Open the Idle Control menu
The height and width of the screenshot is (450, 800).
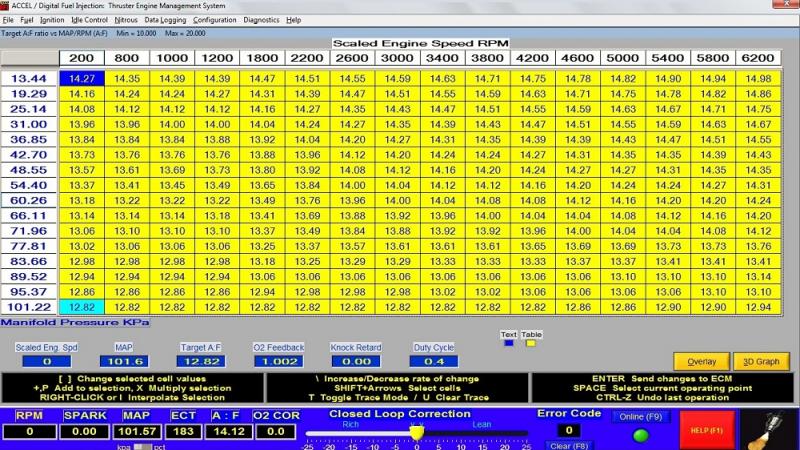click(89, 20)
